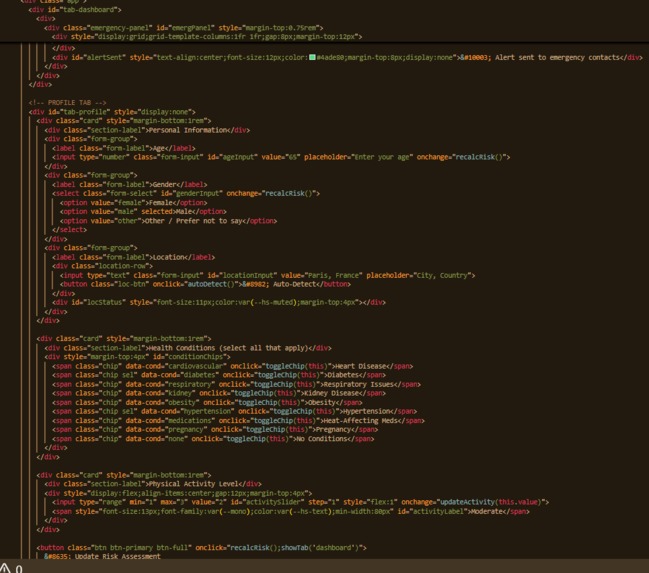
Task: Click the genderInput select tag line
Action: pos(186,193)
